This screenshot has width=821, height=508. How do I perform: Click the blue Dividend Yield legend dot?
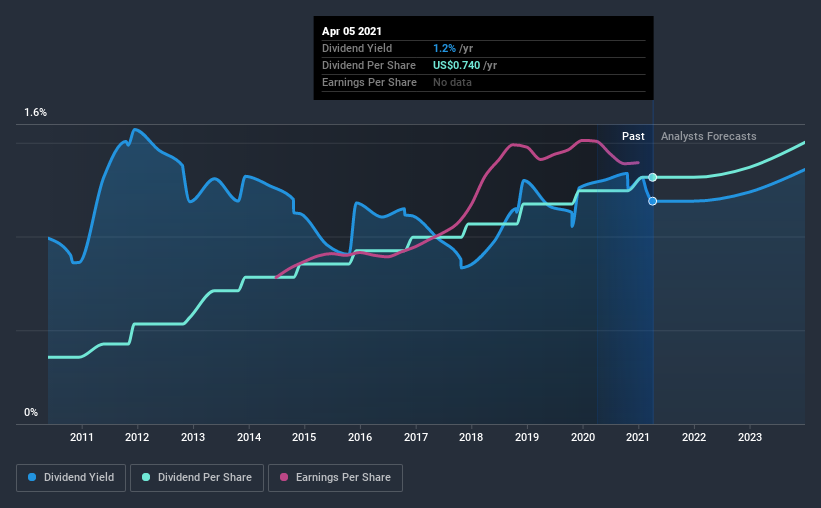coord(32,477)
